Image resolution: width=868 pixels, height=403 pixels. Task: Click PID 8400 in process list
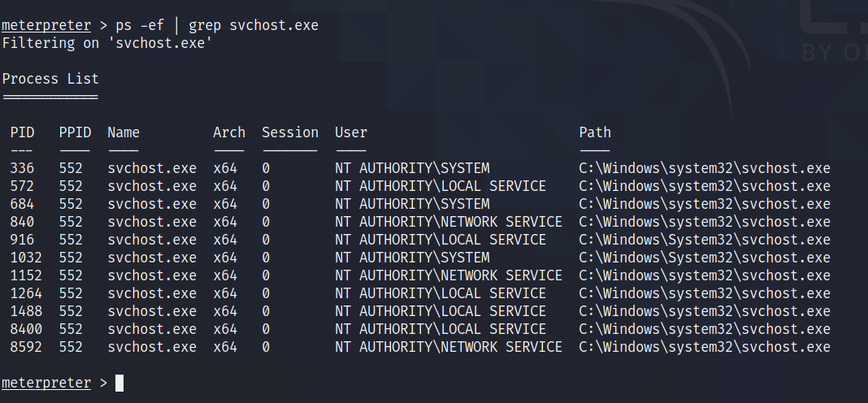[26, 329]
